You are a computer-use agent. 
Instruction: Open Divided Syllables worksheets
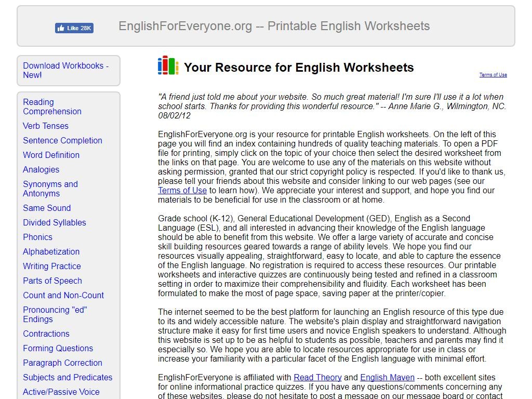(x=55, y=222)
